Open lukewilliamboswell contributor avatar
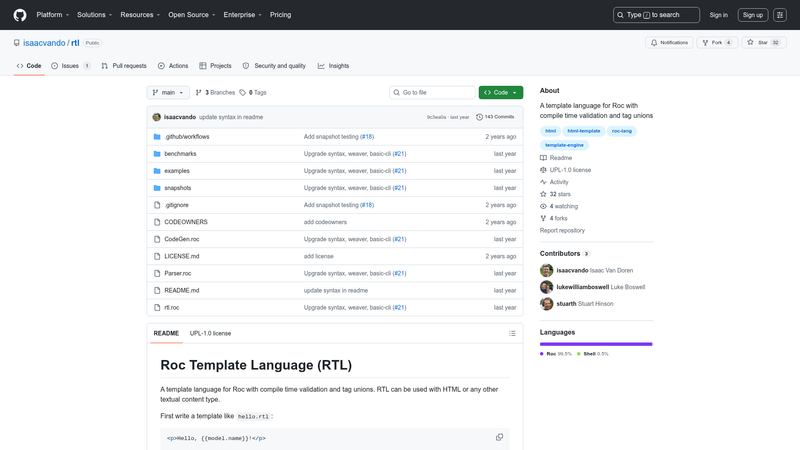 [x=546, y=287]
